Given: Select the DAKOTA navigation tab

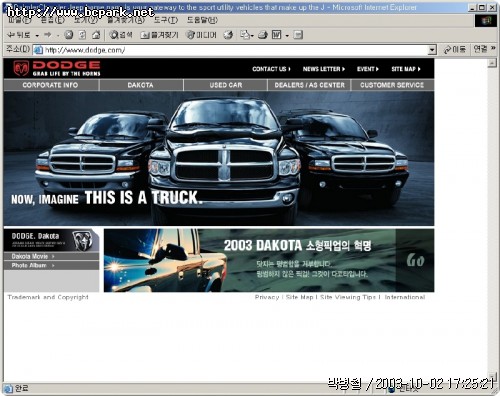Looking at the screenshot, I should [141, 85].
